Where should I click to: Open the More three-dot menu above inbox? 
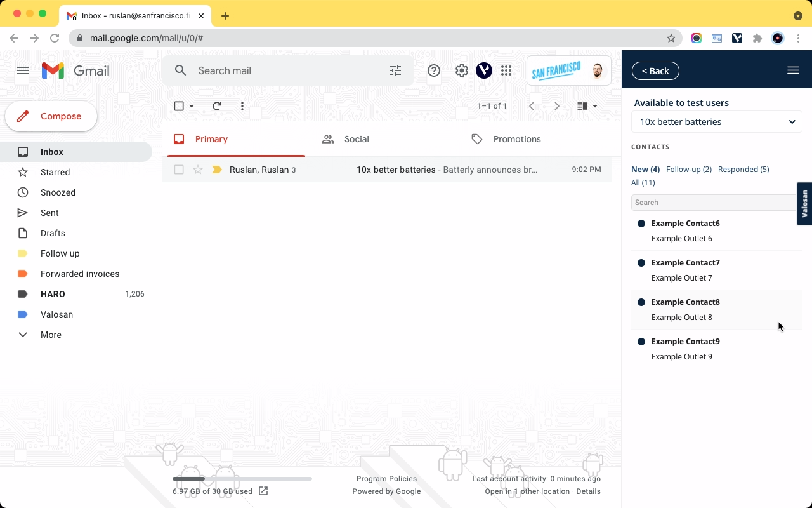[x=242, y=106]
